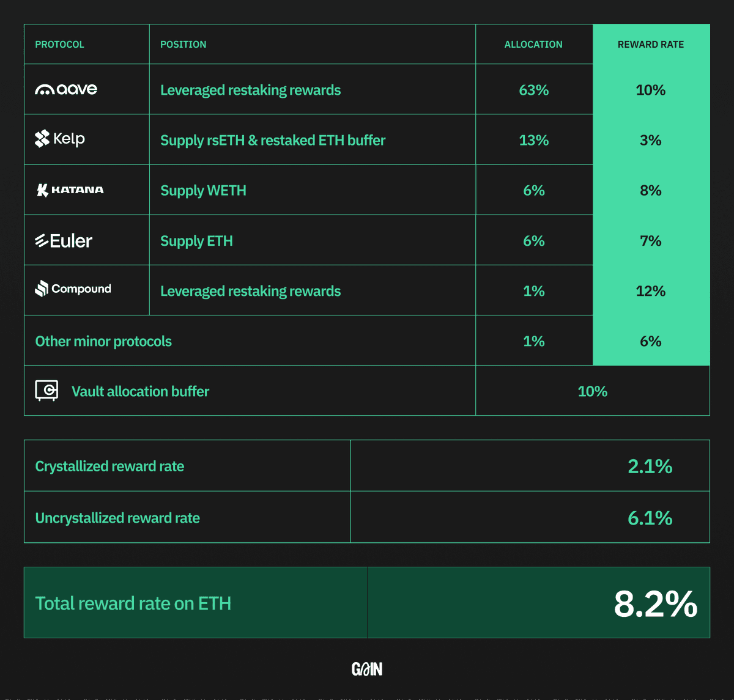734x700 pixels.
Task: Click the 8.2% total reward rate
Action: (x=656, y=603)
